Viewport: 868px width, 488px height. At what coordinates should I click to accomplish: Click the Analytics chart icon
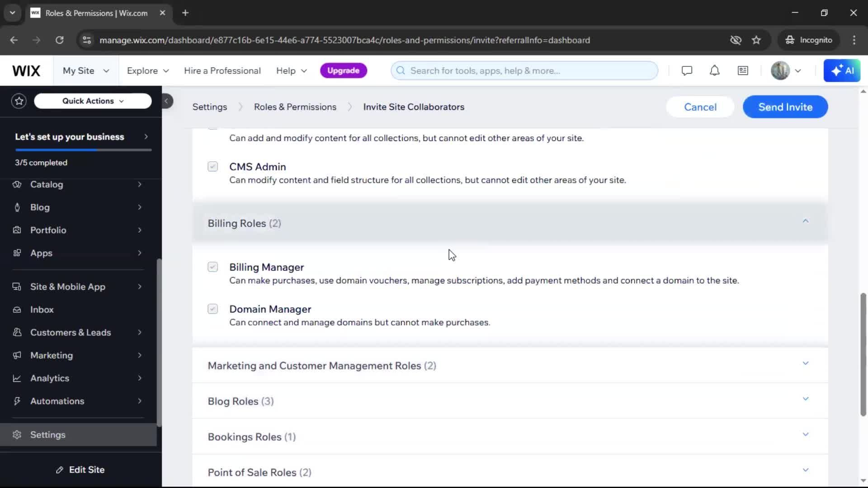(17, 378)
